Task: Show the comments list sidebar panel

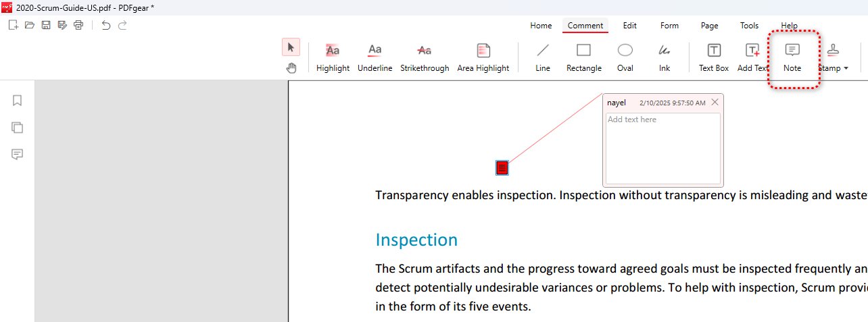Action: tap(18, 155)
